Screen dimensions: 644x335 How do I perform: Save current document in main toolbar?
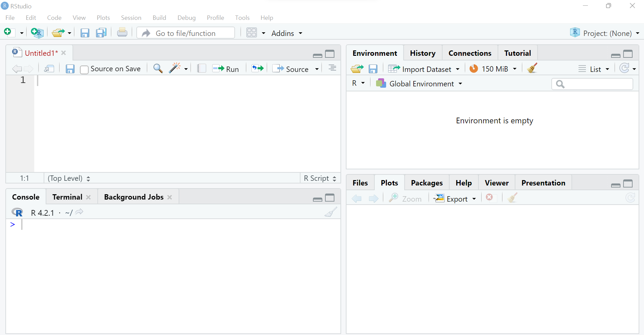[85, 33]
